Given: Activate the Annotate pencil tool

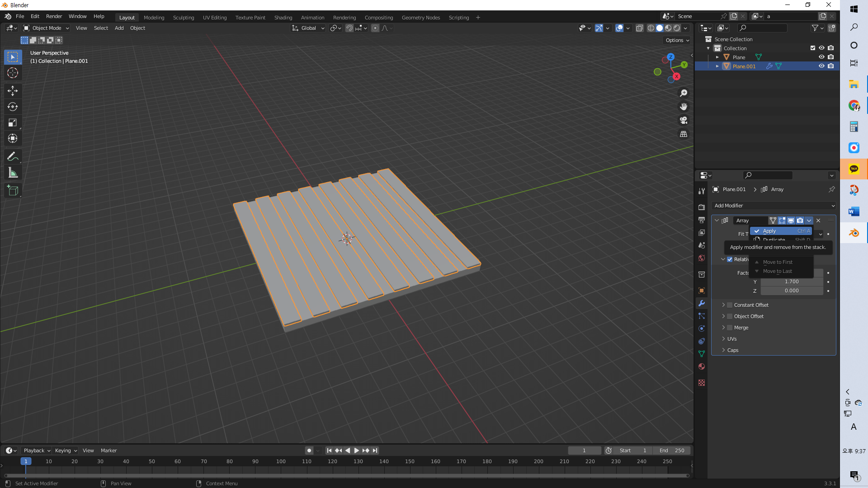Looking at the screenshot, I should coord(13,156).
